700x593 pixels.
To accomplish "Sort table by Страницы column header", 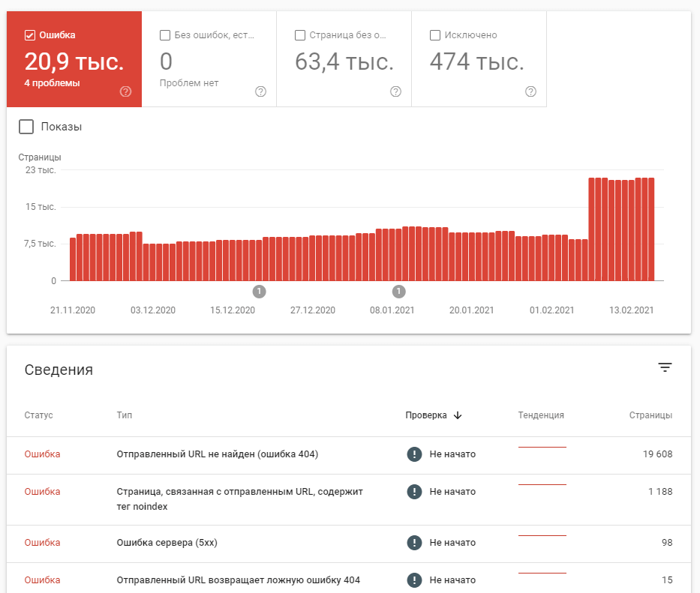I will [x=650, y=415].
